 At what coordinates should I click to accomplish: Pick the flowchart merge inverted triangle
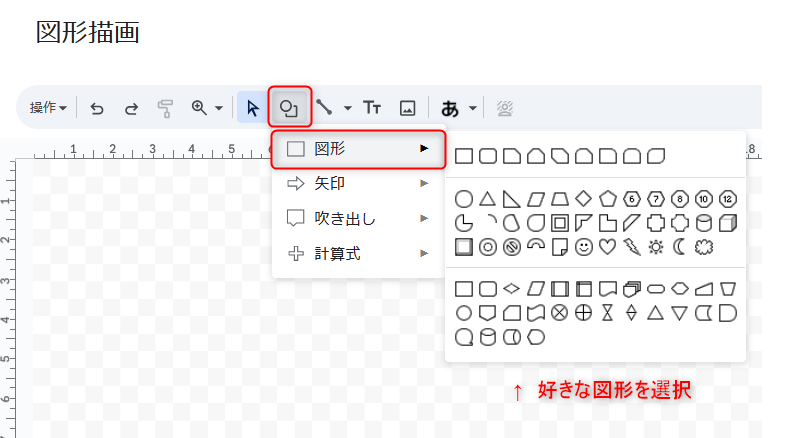pyautogui.click(x=679, y=313)
